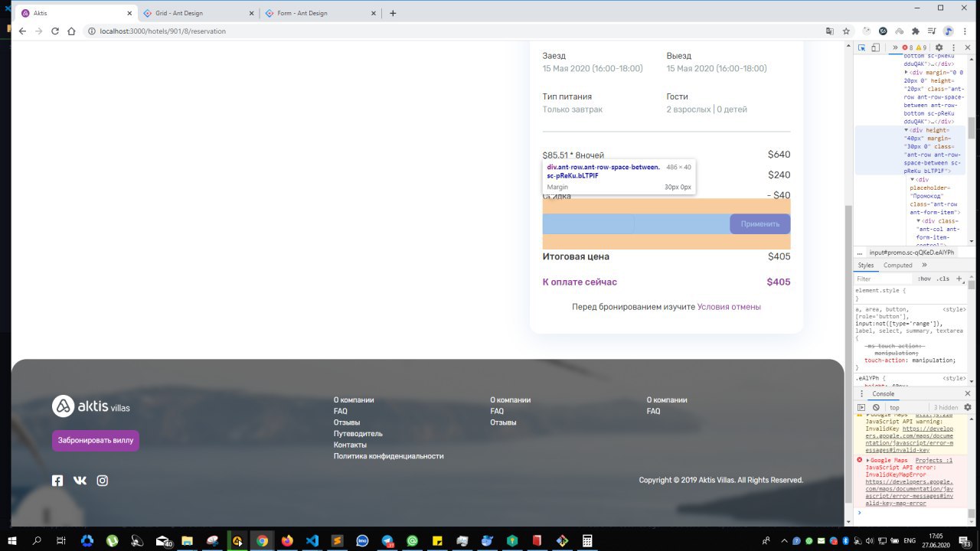Open the Instagram icon in footer

(x=103, y=481)
